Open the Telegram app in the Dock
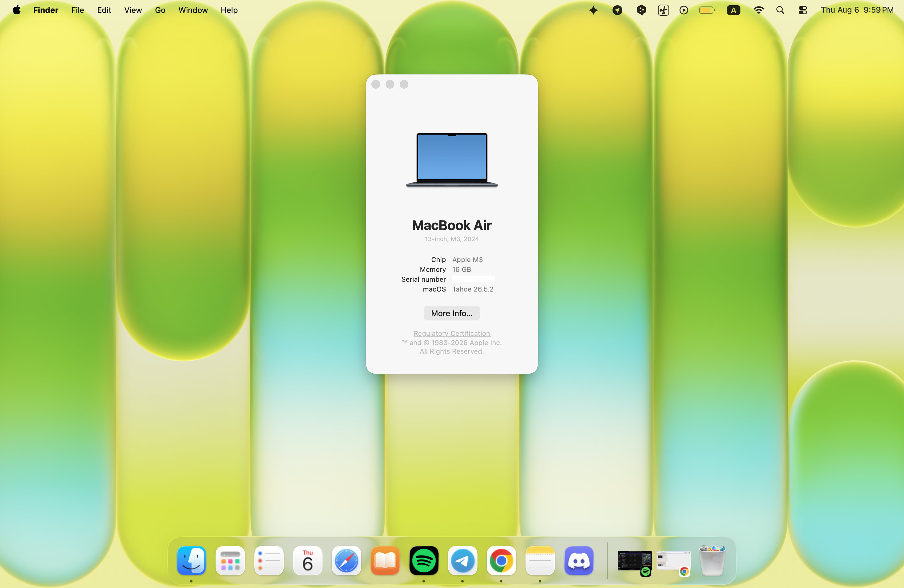Screen dimensions: 904x588 [463, 561]
